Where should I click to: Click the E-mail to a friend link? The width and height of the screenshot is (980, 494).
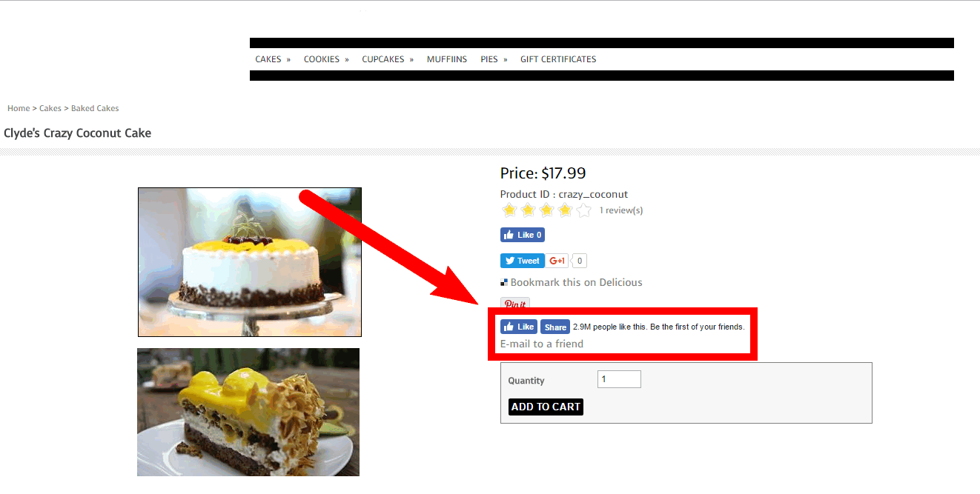542,344
